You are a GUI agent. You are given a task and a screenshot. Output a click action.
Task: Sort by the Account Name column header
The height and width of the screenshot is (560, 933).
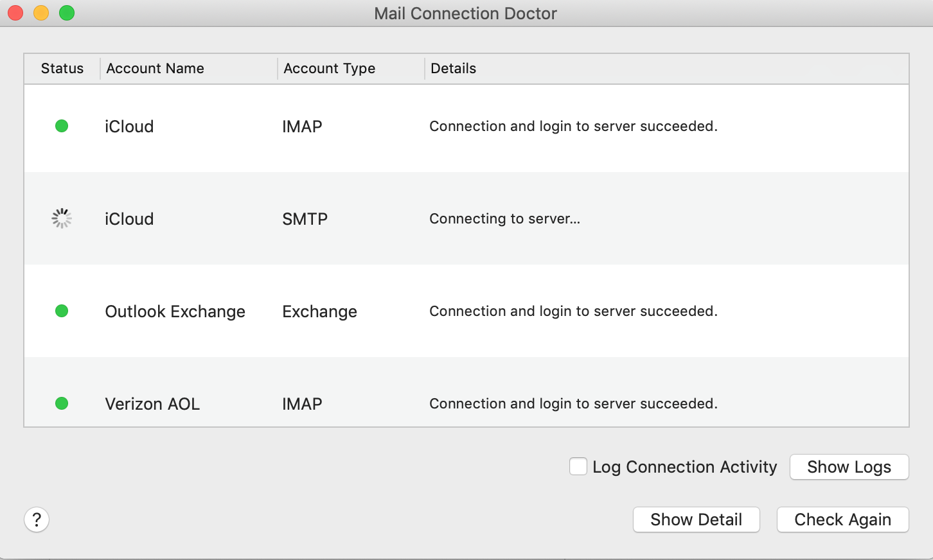[189, 68]
